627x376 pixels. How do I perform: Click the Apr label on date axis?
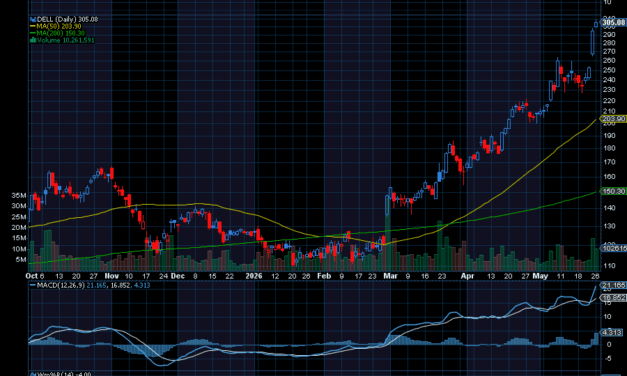tap(467, 276)
